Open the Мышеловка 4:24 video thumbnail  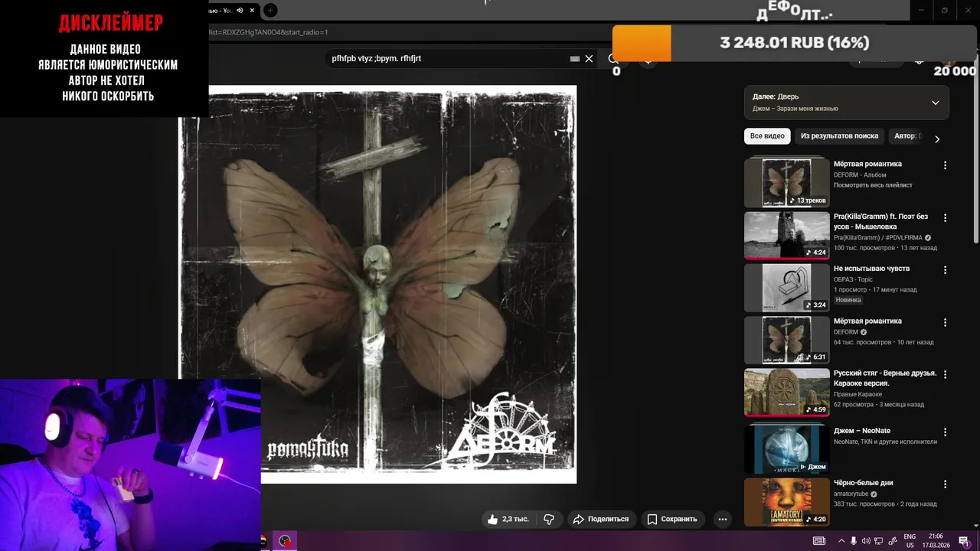point(787,235)
